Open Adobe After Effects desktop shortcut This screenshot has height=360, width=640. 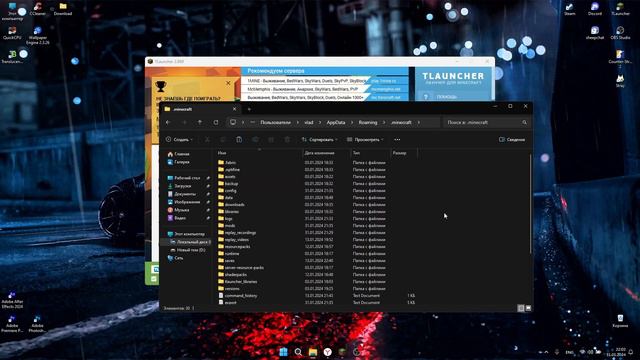click(x=12, y=300)
